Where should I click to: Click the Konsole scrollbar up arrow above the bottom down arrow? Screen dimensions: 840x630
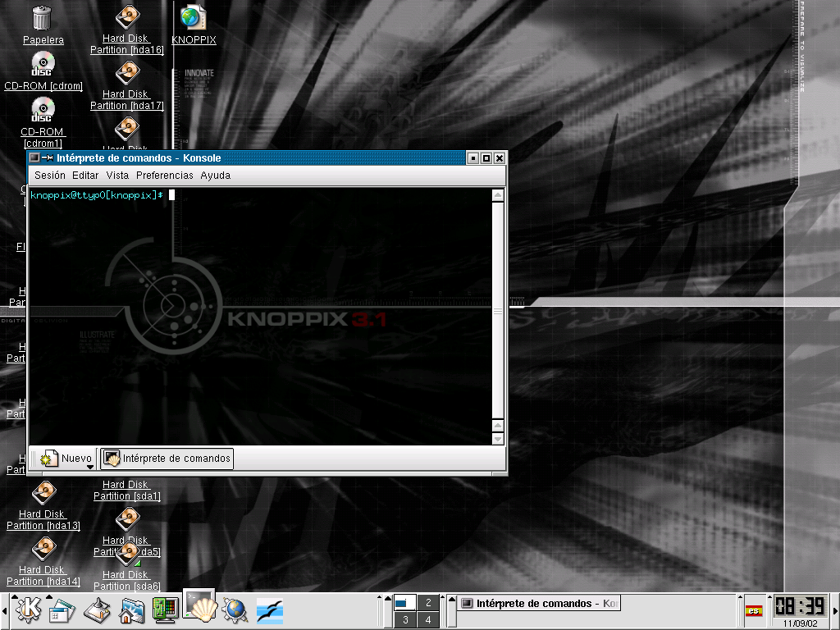498,426
